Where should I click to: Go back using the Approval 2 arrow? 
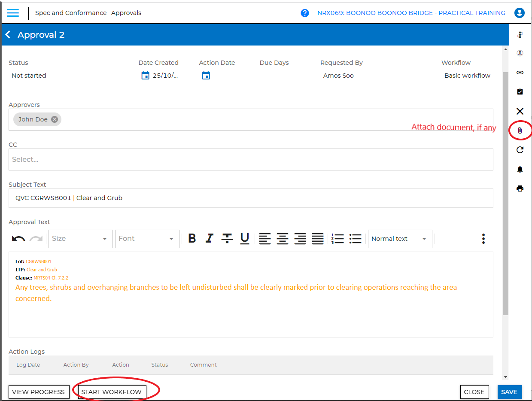(x=8, y=35)
